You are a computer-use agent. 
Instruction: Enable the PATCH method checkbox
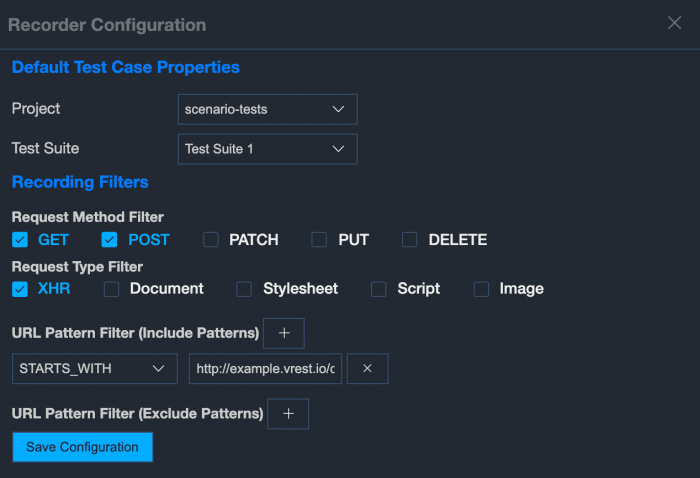point(211,240)
